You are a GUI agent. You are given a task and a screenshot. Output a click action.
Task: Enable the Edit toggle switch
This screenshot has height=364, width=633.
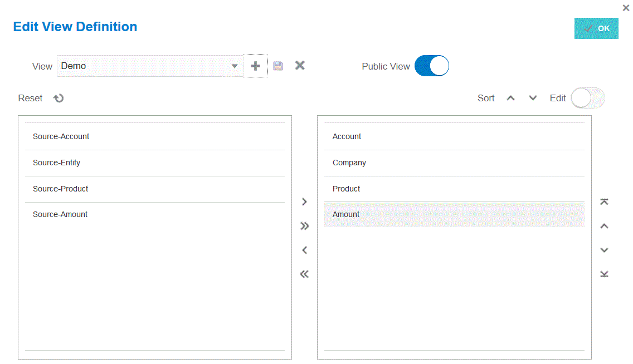pos(588,99)
